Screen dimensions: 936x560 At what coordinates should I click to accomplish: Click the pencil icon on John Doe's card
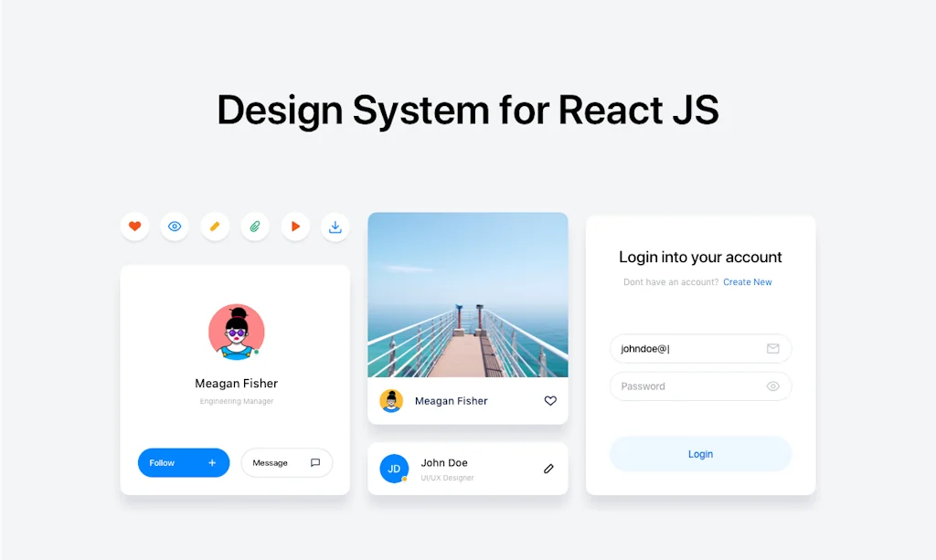[x=548, y=469]
